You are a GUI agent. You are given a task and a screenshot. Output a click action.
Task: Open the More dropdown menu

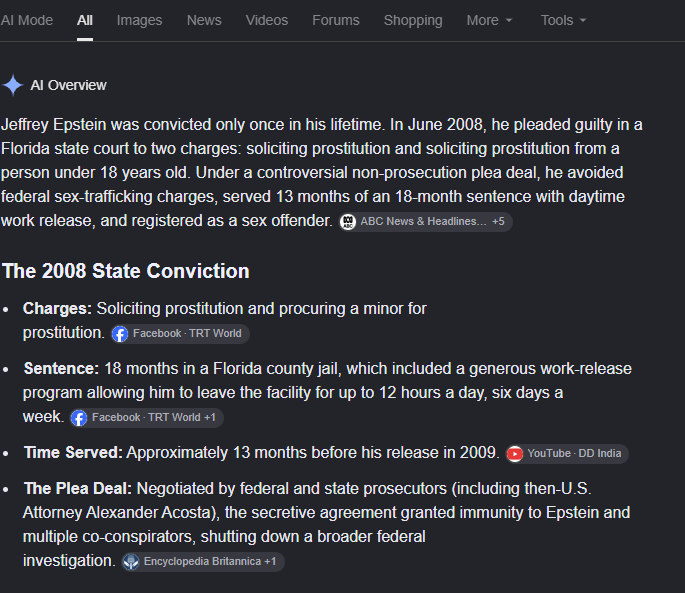click(x=489, y=20)
